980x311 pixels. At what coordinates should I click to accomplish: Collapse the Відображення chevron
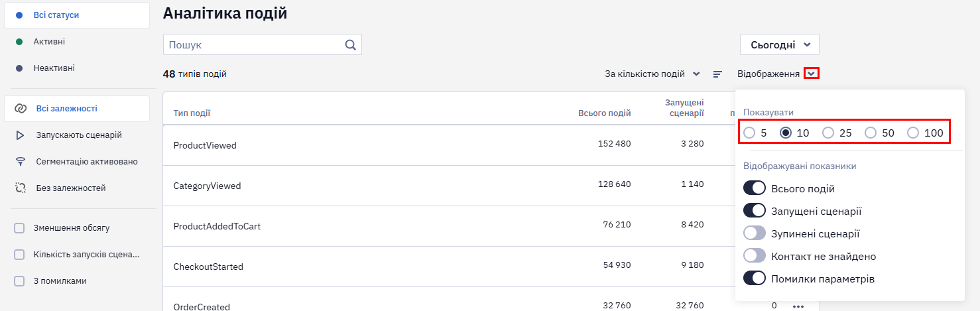(812, 74)
